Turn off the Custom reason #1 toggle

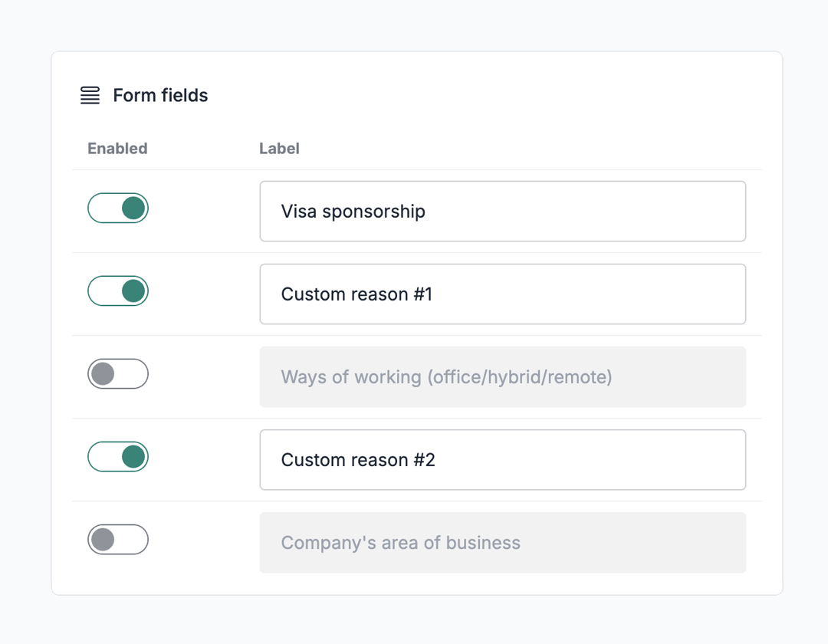tap(117, 291)
